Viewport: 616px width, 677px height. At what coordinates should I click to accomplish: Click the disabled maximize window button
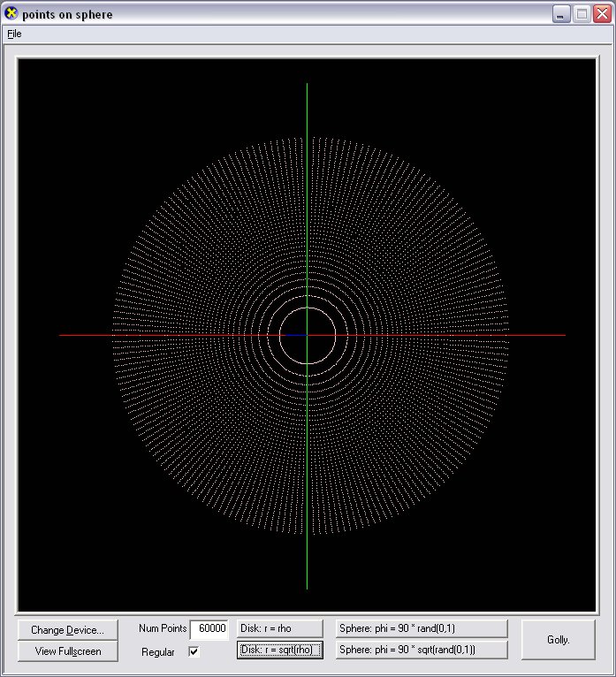[x=582, y=14]
